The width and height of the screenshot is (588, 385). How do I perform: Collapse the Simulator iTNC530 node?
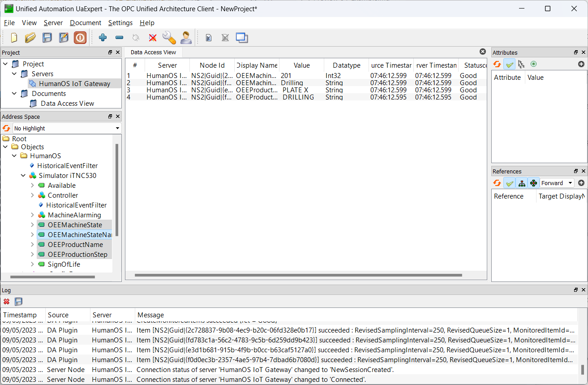point(23,176)
